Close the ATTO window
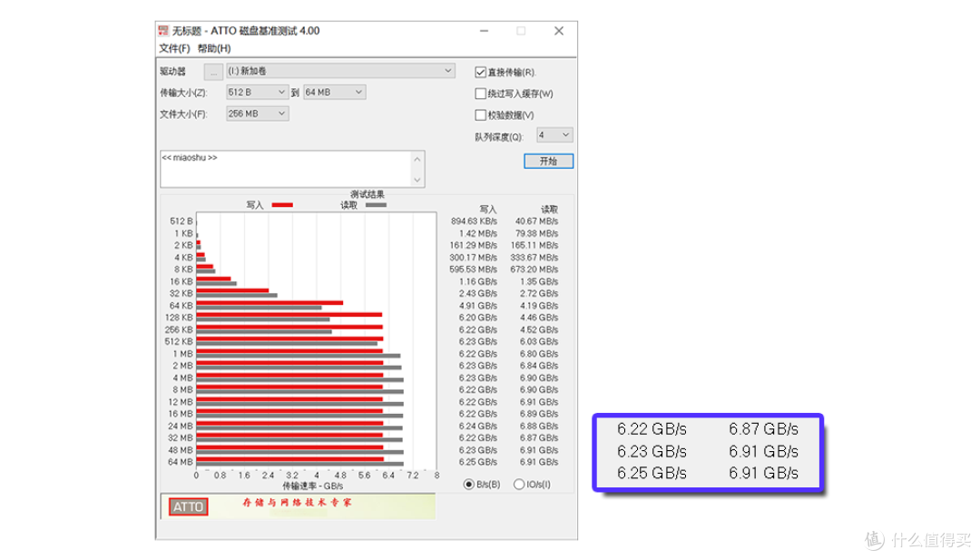980x560 pixels. (x=559, y=31)
